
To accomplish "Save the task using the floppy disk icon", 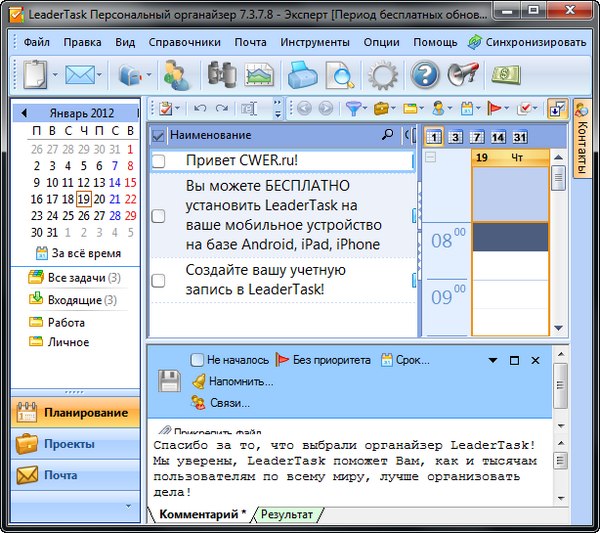I will click(x=169, y=380).
